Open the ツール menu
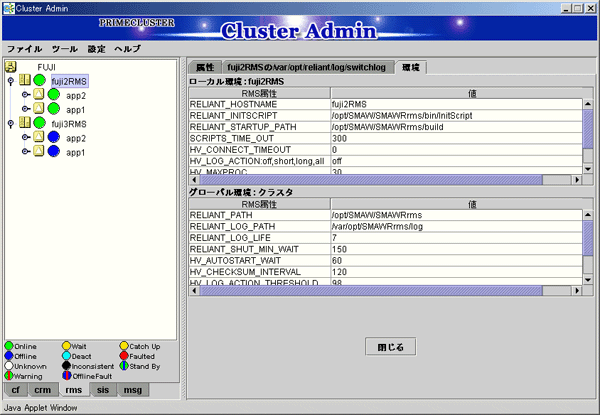The width and height of the screenshot is (600, 415). (64, 48)
